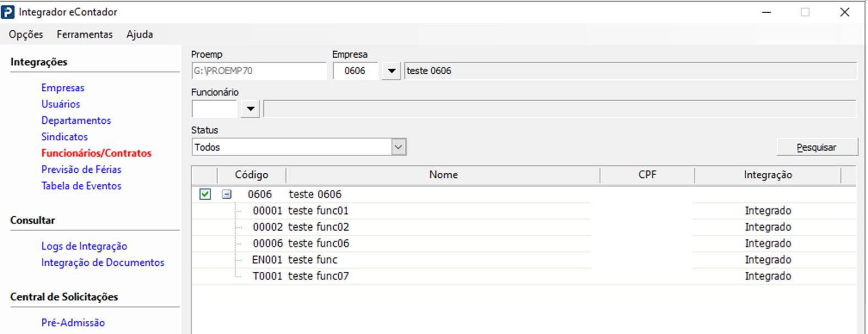This screenshot has width=868, height=334.
Task: Go to Empresas integration link
Action: [x=63, y=87]
